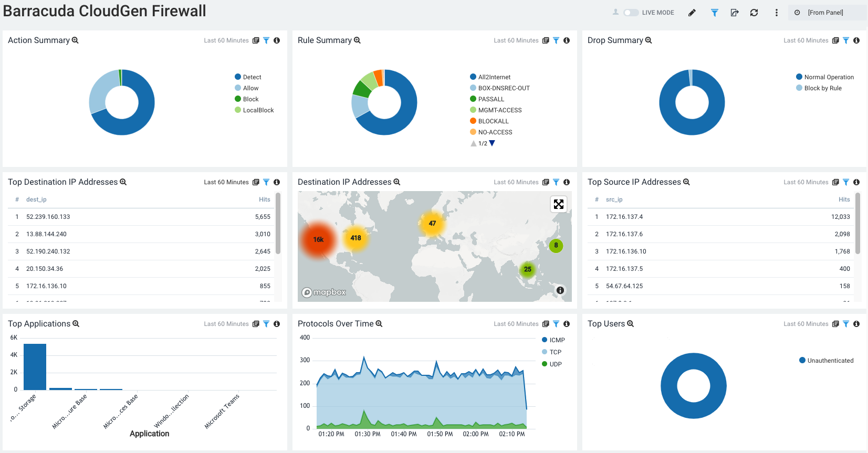Toggle ICMP series in Protocols legend

(553, 340)
